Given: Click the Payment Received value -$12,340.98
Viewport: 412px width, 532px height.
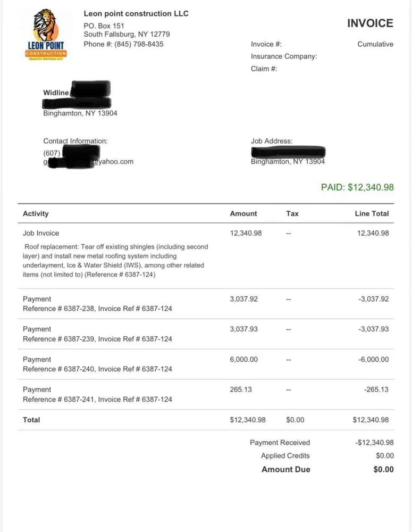Looking at the screenshot, I should coord(374,443).
